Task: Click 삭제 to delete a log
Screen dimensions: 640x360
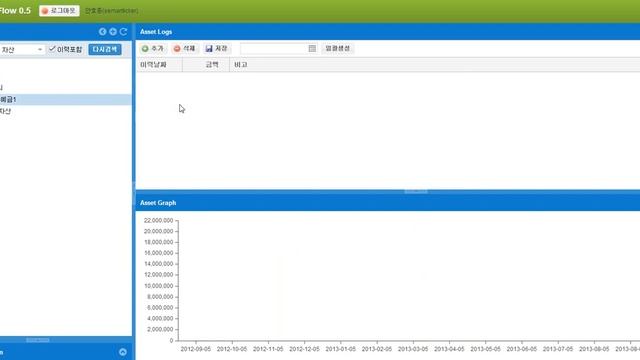Action: pos(184,49)
